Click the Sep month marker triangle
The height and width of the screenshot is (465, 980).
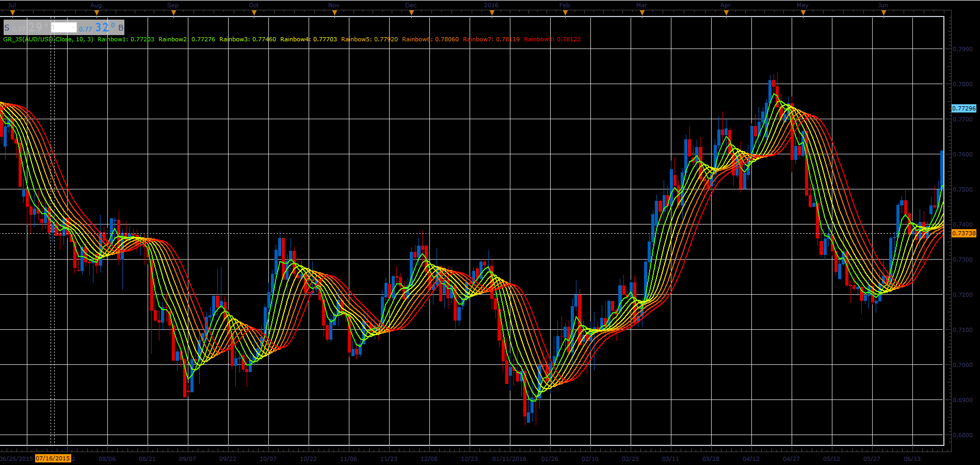pos(173,13)
